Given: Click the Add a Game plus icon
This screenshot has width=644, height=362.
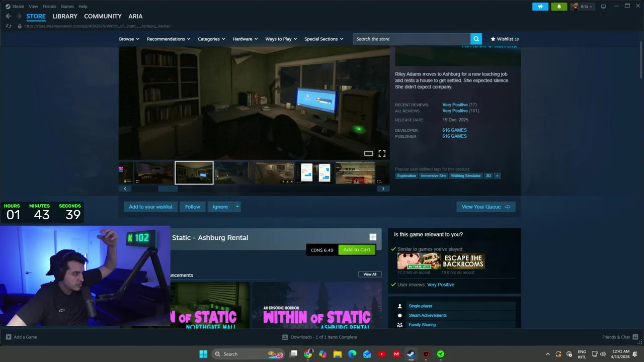Looking at the screenshot, I should (9, 337).
